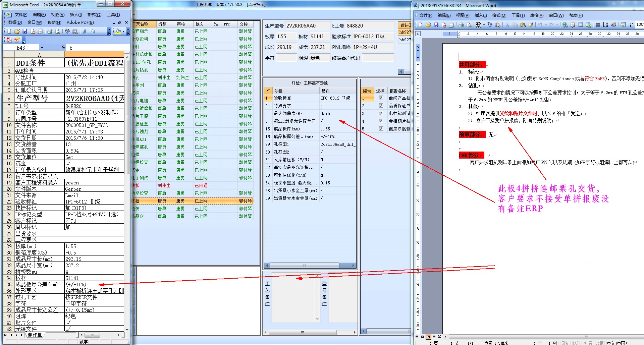Screen dimensions: 644x345
Task: Open the 文件(F) menu in Excel
Action: (x=21, y=15)
